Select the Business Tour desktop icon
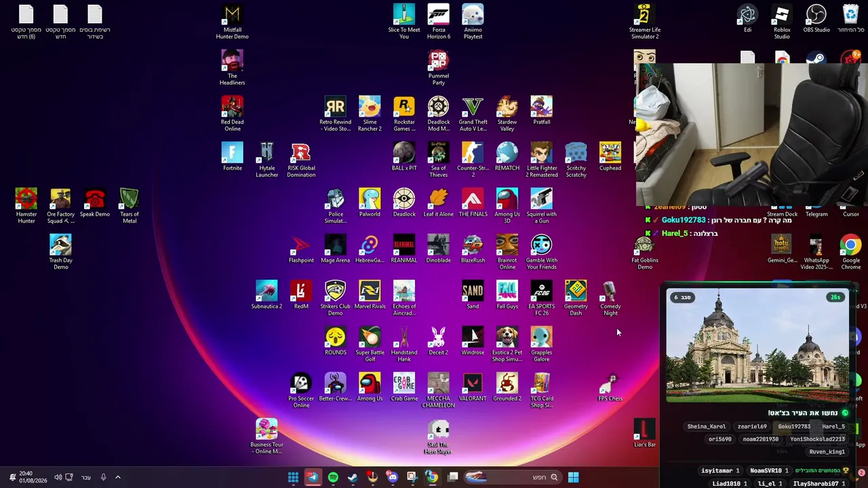Screen dimensions: 868x488 coord(267,437)
